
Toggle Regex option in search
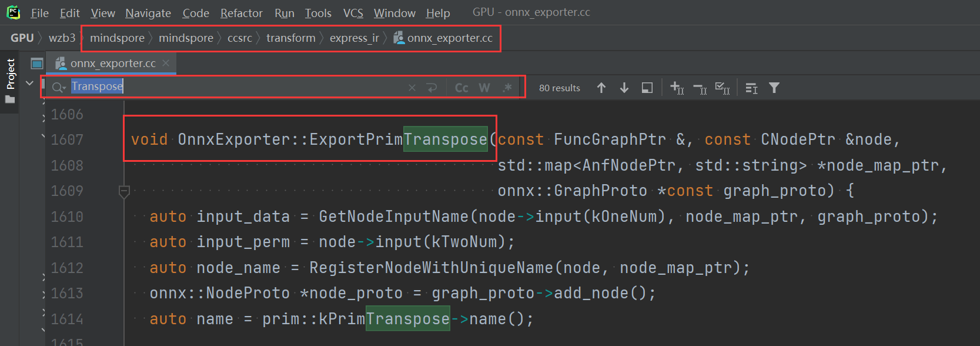(x=507, y=88)
